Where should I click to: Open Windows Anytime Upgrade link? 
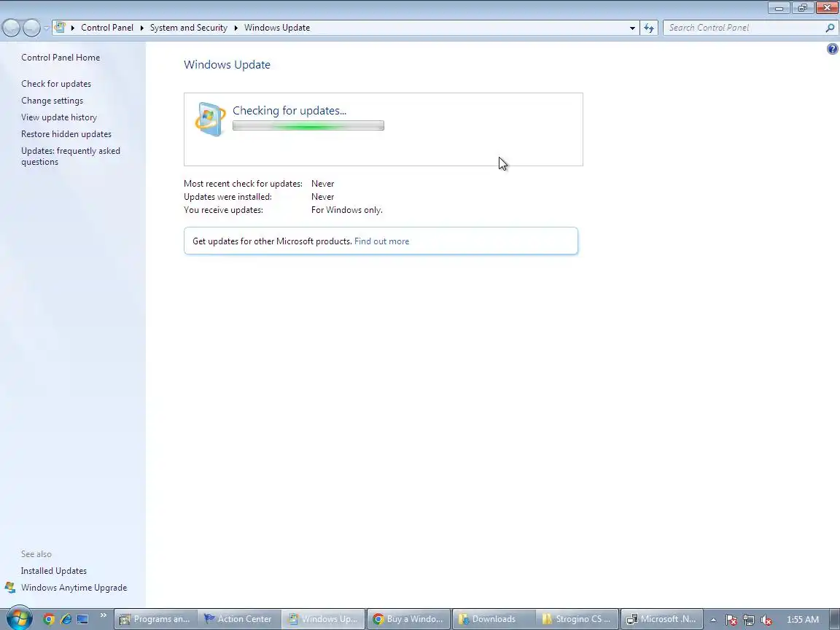(x=74, y=588)
